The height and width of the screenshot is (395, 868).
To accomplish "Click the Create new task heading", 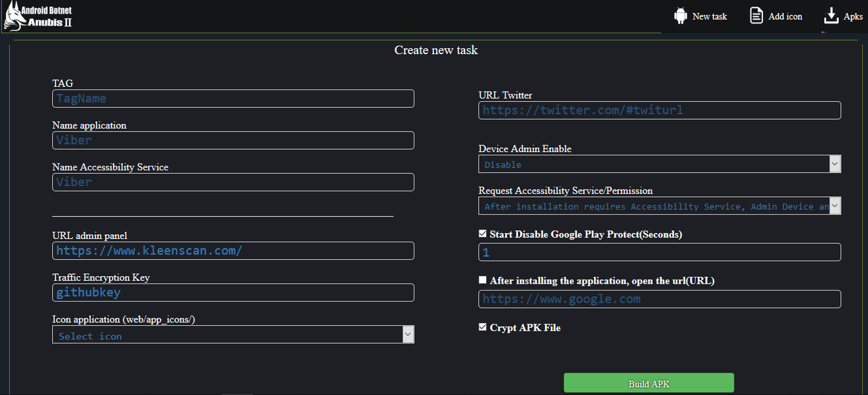I will pos(436,50).
